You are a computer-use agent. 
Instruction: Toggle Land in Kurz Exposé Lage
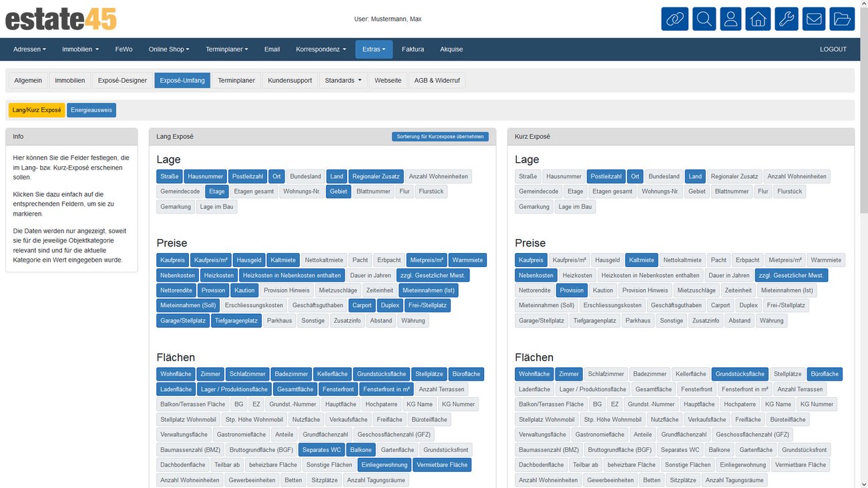pos(695,176)
